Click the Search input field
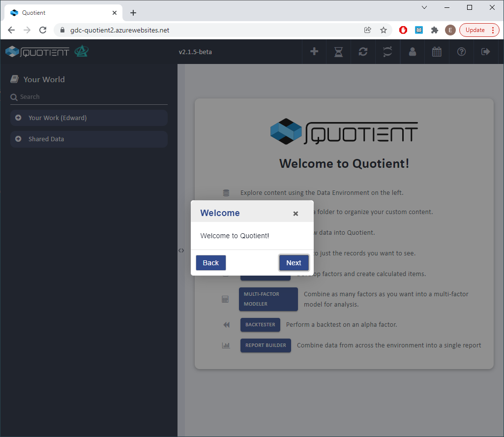This screenshot has height=437, width=504. [x=89, y=97]
